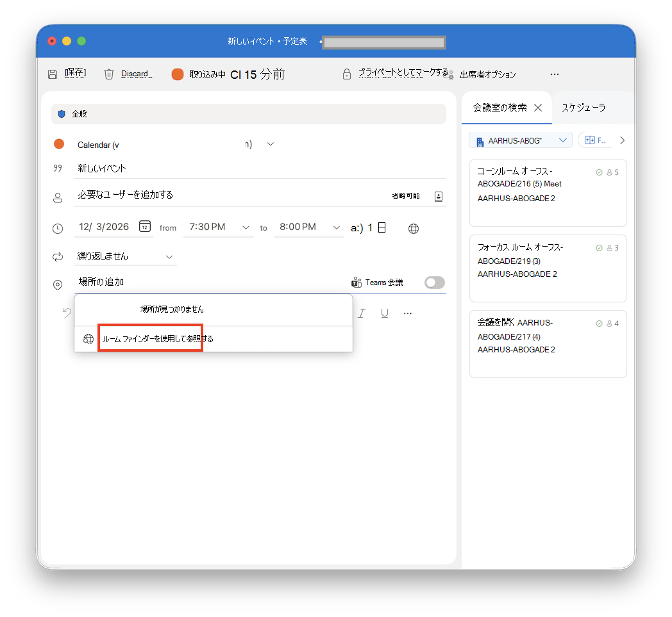672x617 pixels.
Task: Click the save (保存) disk icon
Action: pos(53,74)
